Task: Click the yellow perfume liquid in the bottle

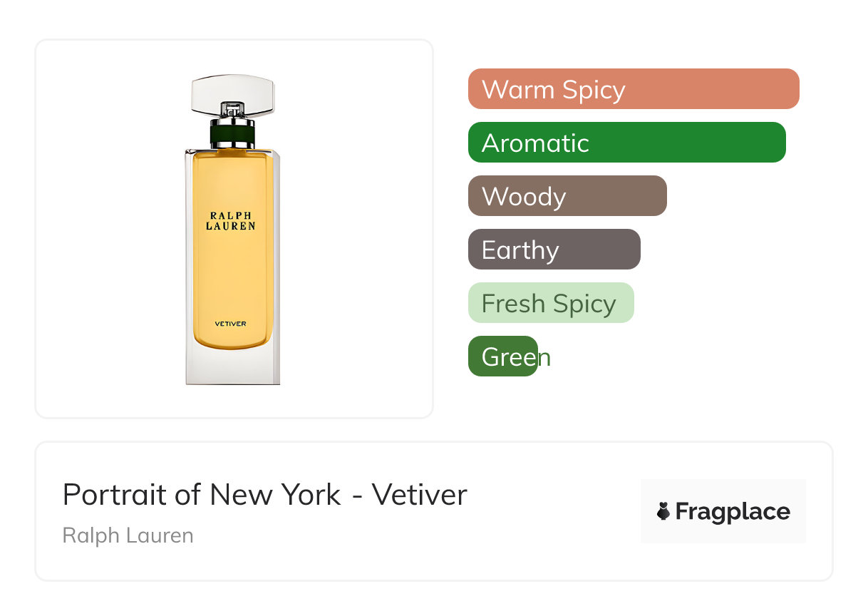Action: point(233,271)
